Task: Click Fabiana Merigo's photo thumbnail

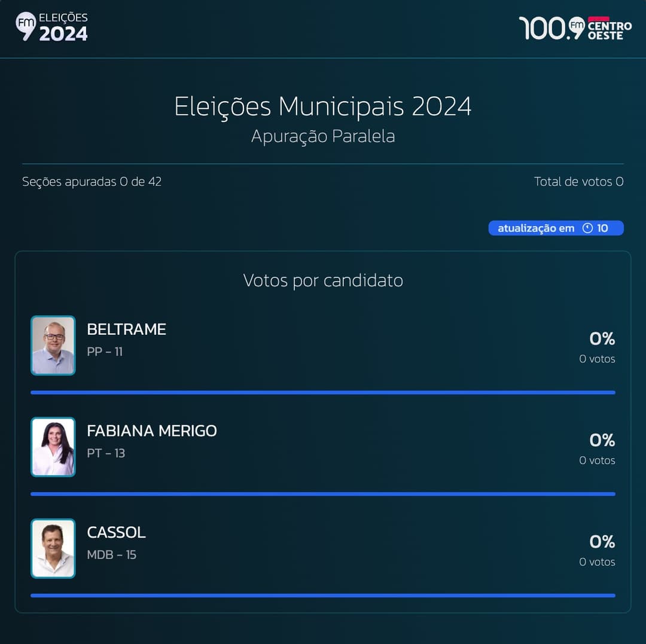Action: point(53,447)
